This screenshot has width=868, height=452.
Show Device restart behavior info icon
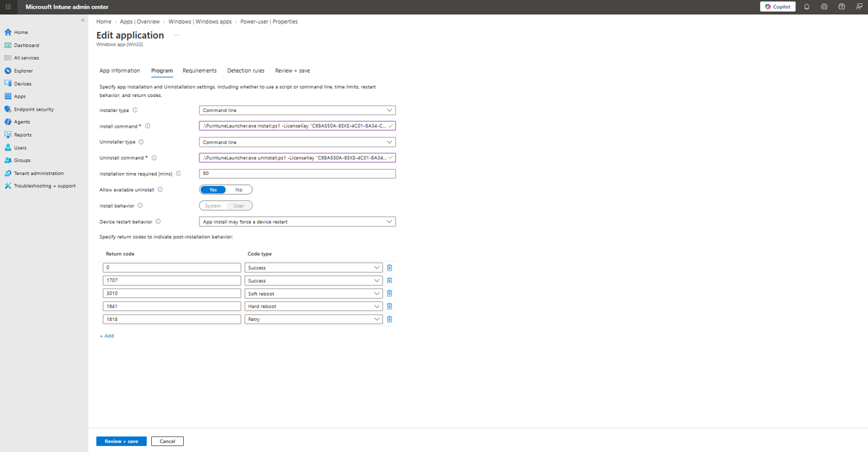pyautogui.click(x=158, y=221)
